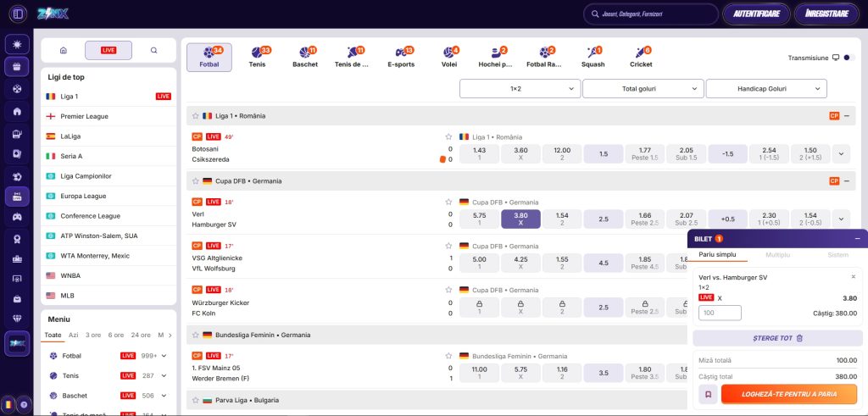
Task: Select Werder Bremen win odds 1.16
Action: (x=562, y=373)
